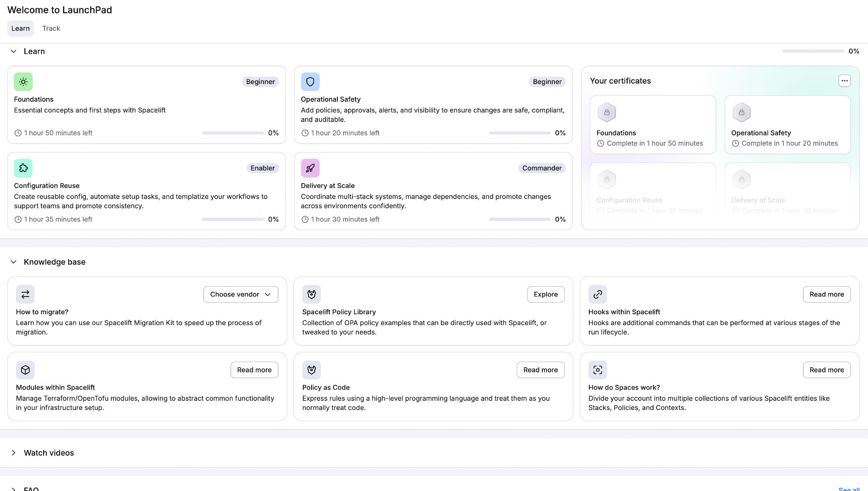Click Read more for Policy as Code
This screenshot has width=868, height=491.
click(x=541, y=370)
